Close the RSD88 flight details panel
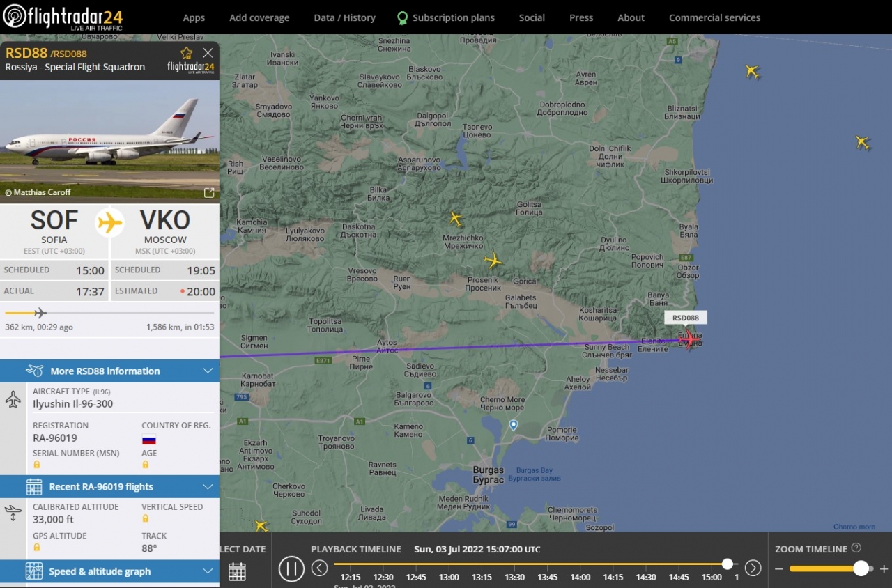 (x=208, y=53)
